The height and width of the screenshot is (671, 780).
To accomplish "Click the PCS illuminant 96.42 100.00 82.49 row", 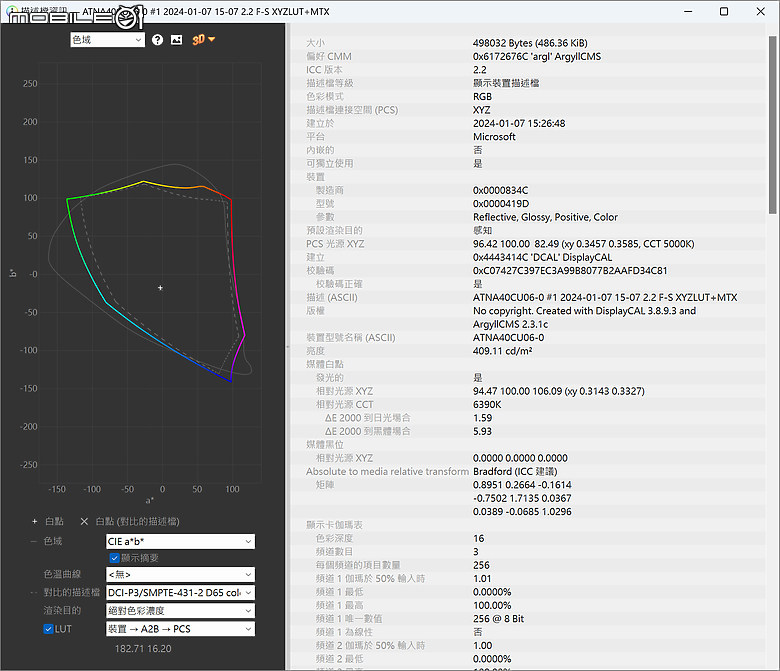I will click(584, 244).
